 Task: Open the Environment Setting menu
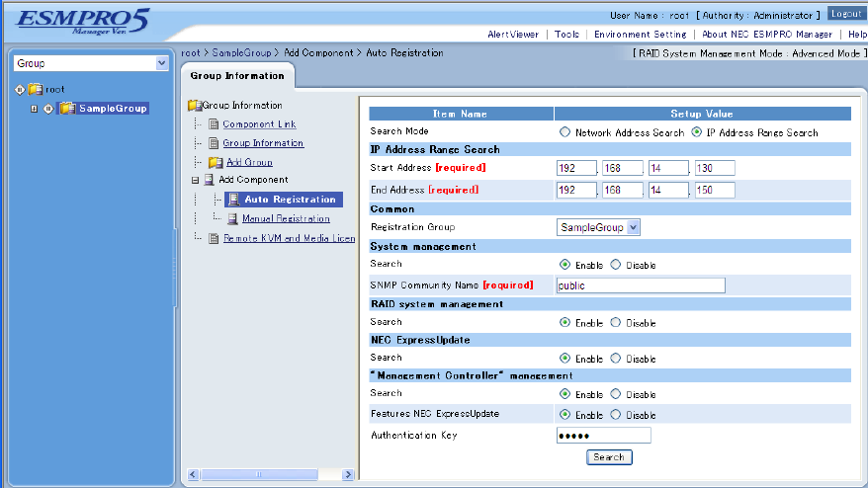[640, 35]
